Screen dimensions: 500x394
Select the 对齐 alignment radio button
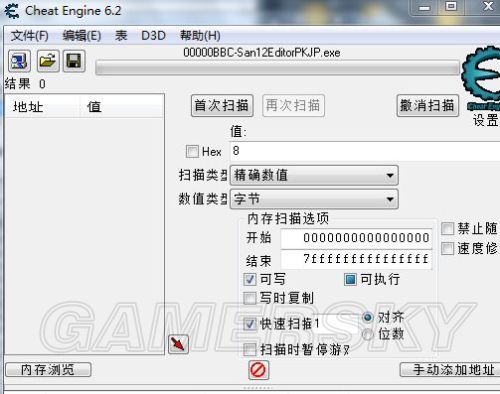[368, 317]
